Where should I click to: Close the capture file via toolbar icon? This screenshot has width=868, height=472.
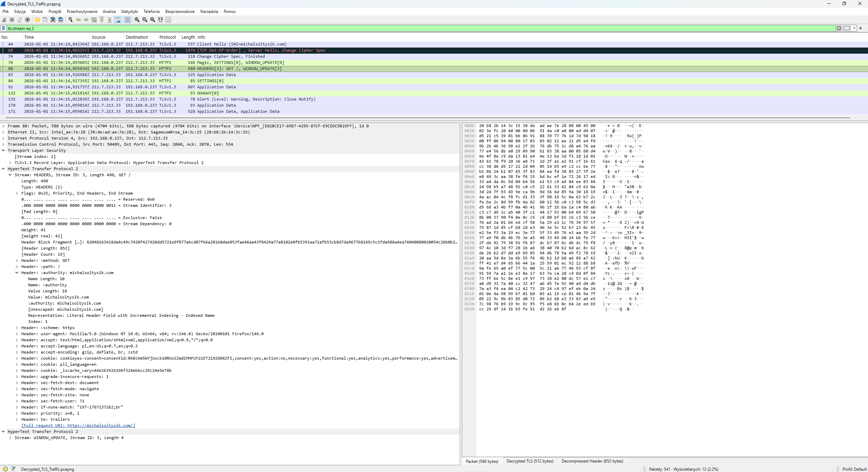point(53,20)
